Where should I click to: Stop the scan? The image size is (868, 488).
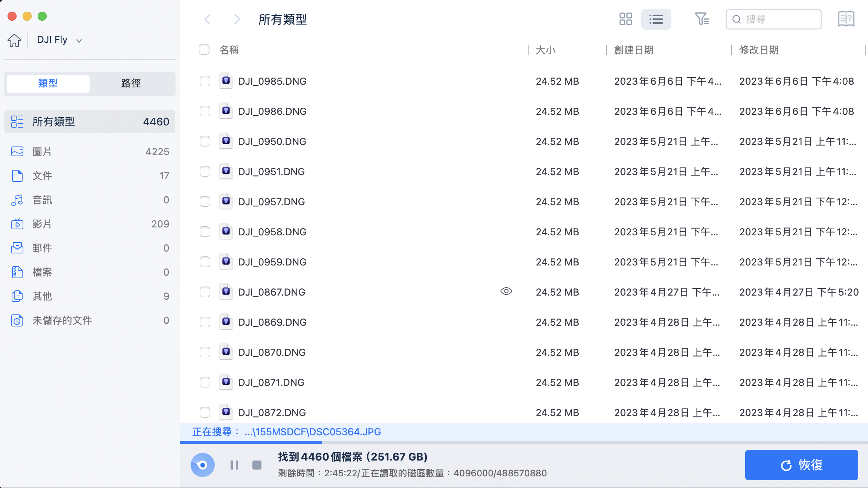[x=257, y=465]
